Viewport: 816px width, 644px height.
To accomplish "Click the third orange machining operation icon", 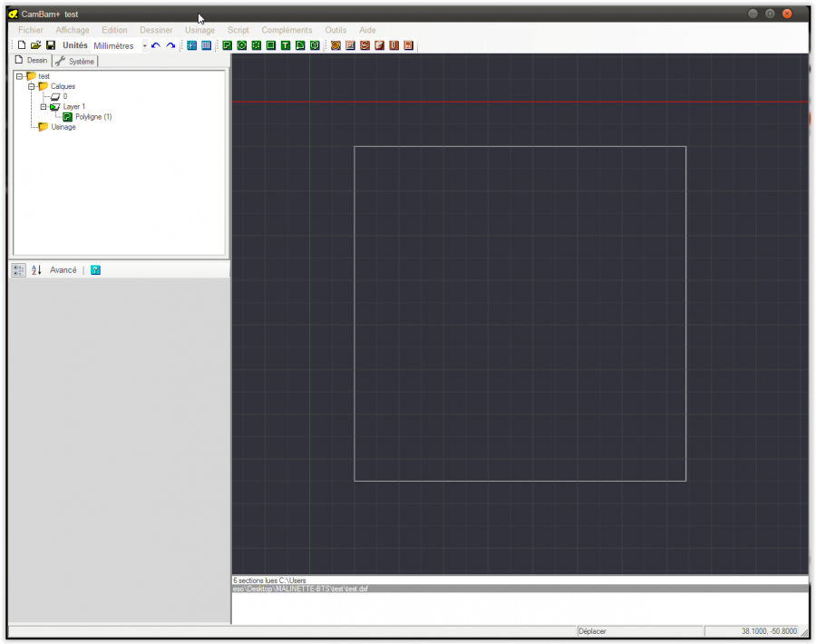I will point(364,45).
